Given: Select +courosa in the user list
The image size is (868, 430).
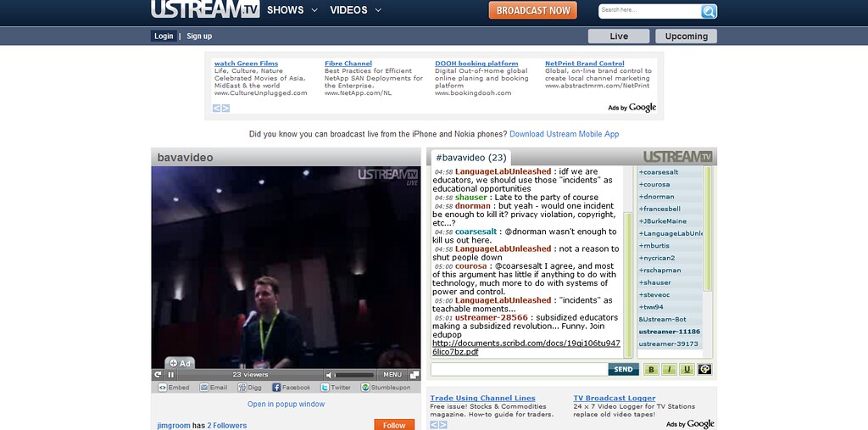Looking at the screenshot, I should 670,184.
